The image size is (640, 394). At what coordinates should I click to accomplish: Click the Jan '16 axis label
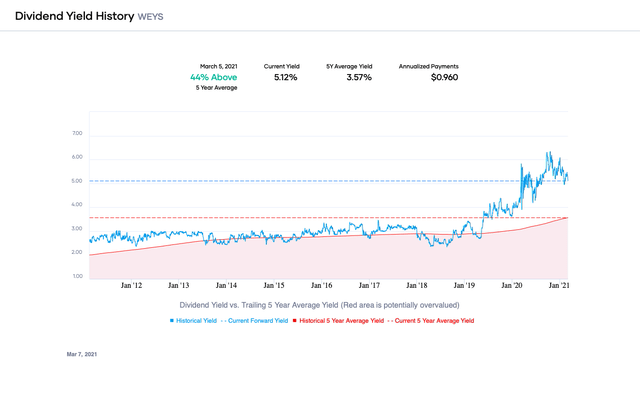coord(322,285)
